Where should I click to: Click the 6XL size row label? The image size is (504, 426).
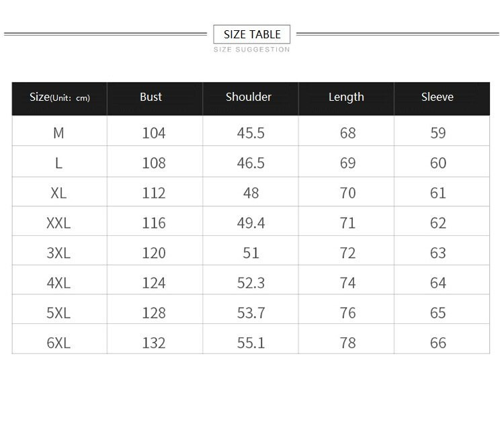[58, 342]
